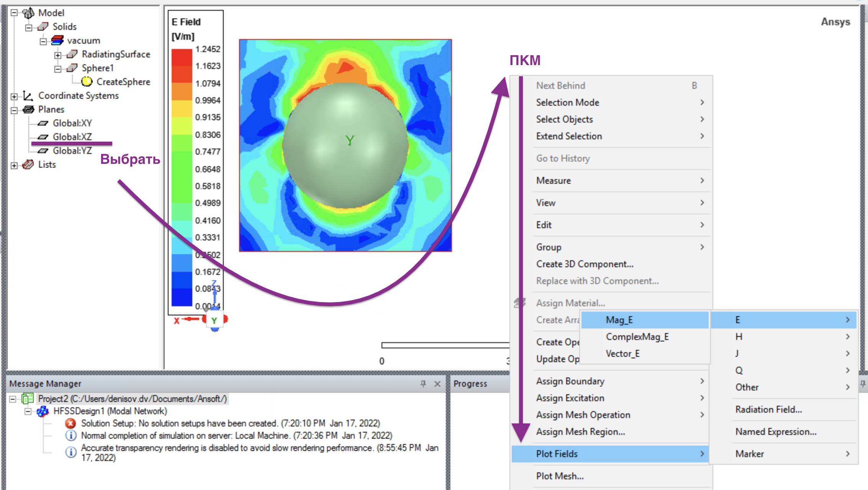Close the Message Manager panel
This screenshot has width=868, height=490.
[437, 384]
